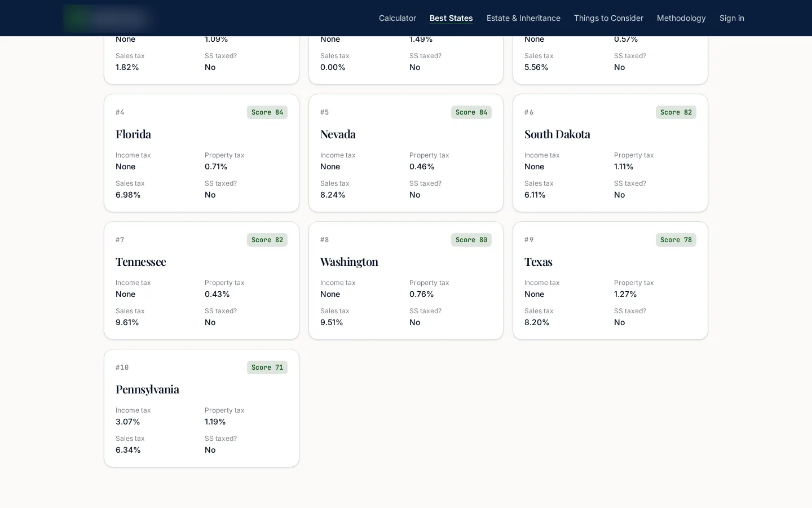The width and height of the screenshot is (812, 508).
Task: Click the #9 rank label
Action: [x=529, y=240]
